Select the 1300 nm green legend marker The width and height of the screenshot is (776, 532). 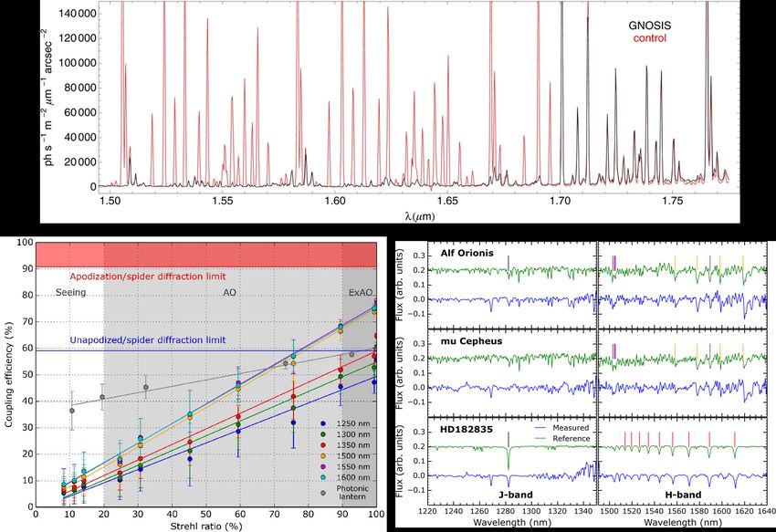pos(323,434)
